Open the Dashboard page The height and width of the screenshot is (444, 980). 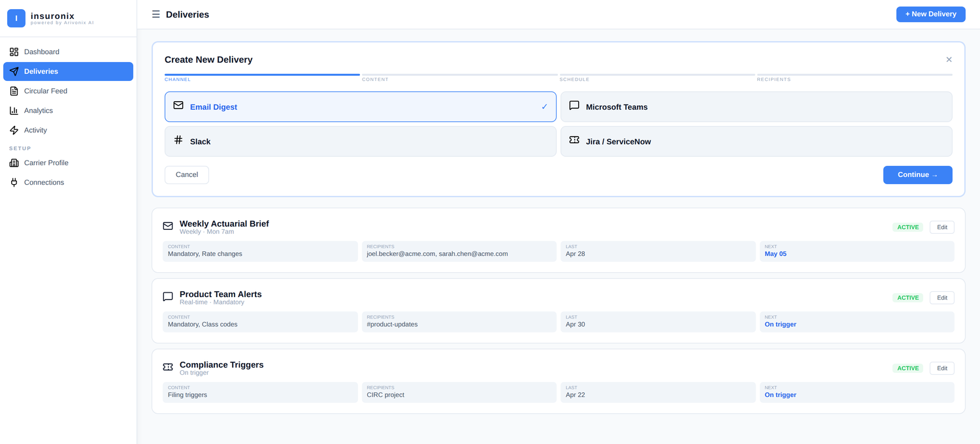(68, 52)
